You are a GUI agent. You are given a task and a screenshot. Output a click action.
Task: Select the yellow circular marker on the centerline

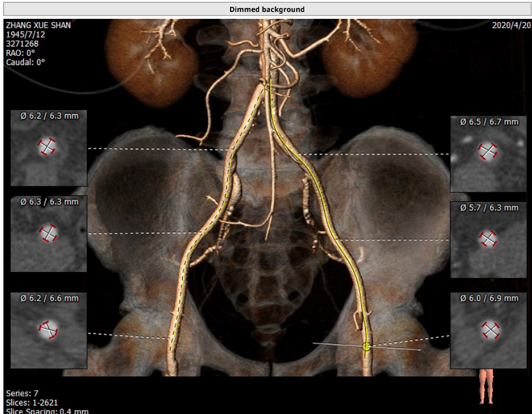click(x=366, y=346)
